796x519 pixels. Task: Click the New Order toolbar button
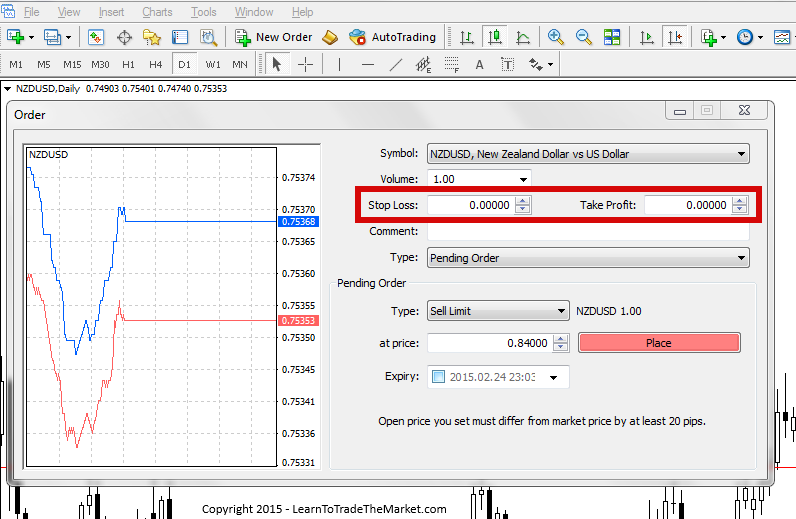(273, 37)
